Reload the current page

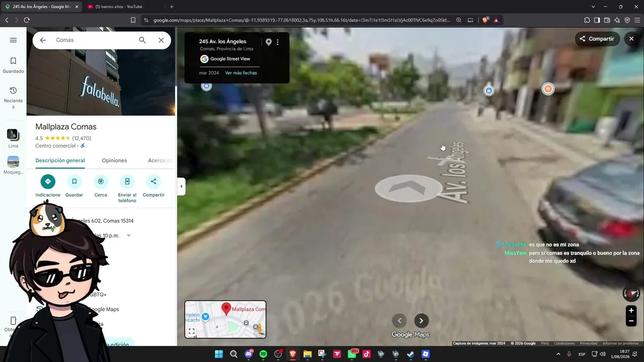click(27, 20)
